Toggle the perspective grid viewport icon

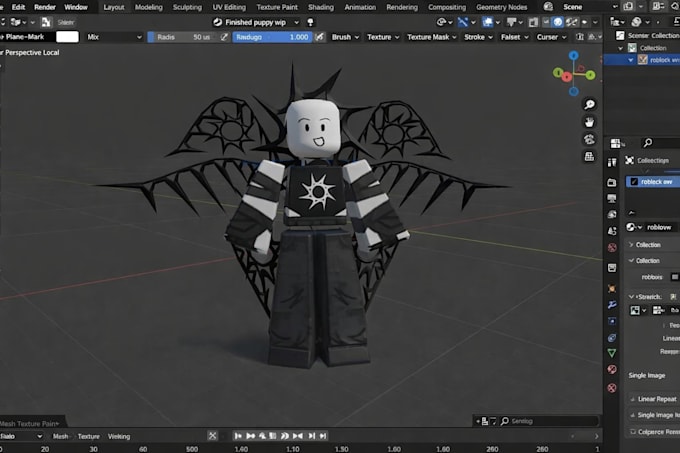(x=589, y=156)
